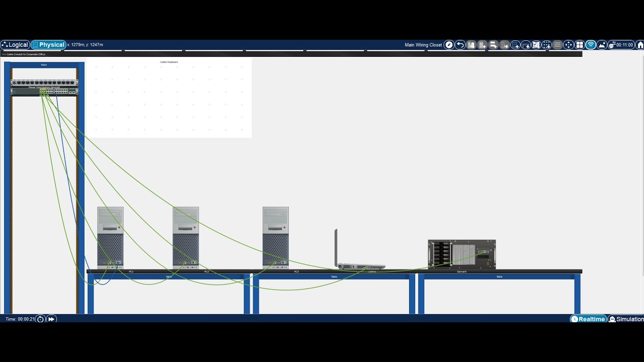Click the power cycle reset icon near Time
The image size is (644, 362).
[40, 319]
